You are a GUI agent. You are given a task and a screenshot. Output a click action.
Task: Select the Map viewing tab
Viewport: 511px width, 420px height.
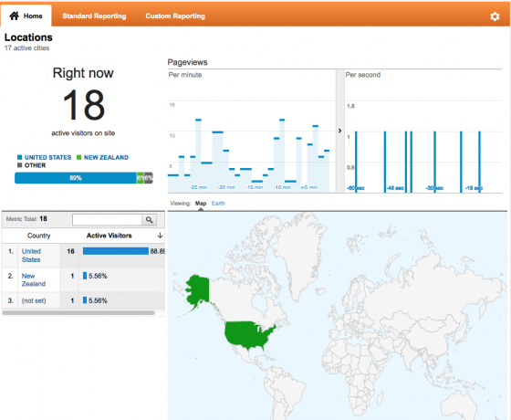coord(201,203)
